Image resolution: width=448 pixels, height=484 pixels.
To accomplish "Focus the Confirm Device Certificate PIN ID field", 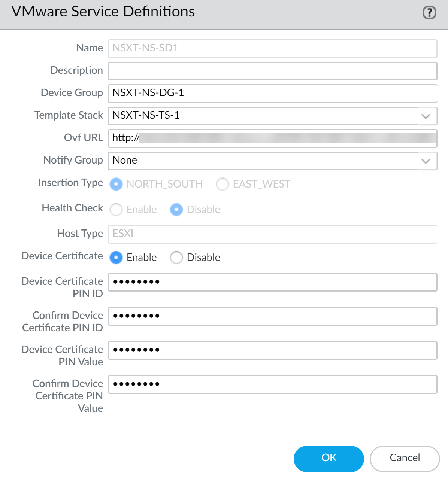I will coord(273,316).
